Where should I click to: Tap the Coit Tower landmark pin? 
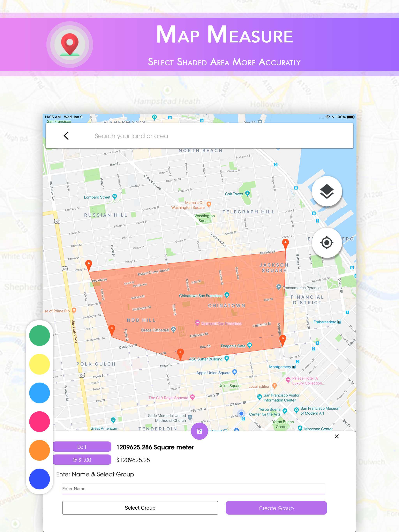tap(247, 193)
